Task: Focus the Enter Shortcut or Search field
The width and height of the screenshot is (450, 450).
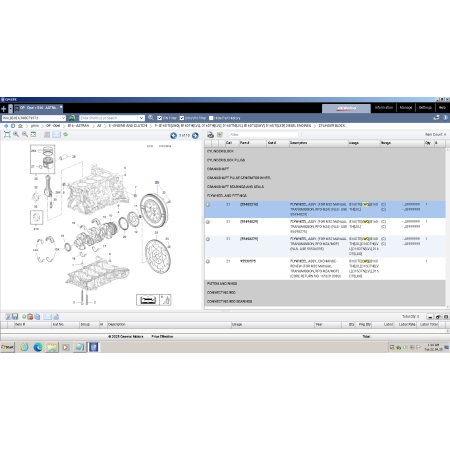Action: coord(109,118)
